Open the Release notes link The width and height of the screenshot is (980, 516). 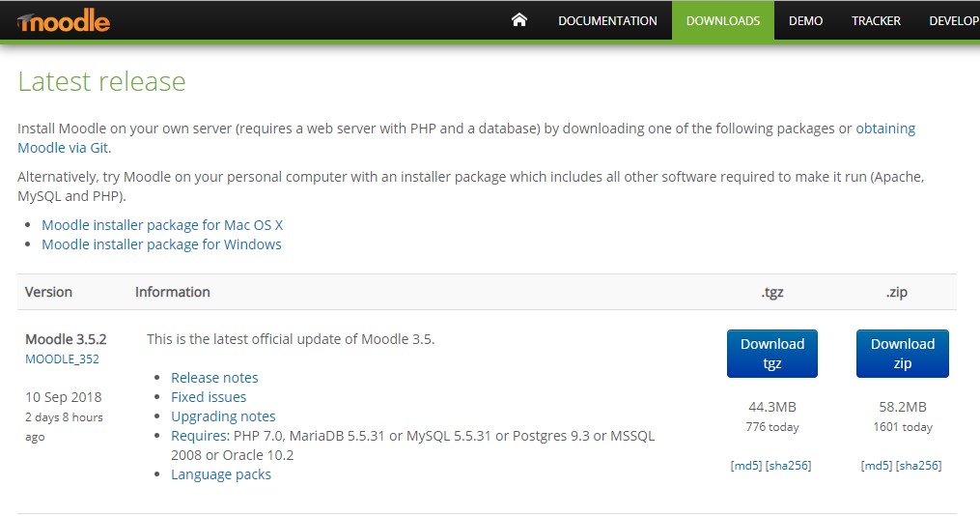pos(214,378)
